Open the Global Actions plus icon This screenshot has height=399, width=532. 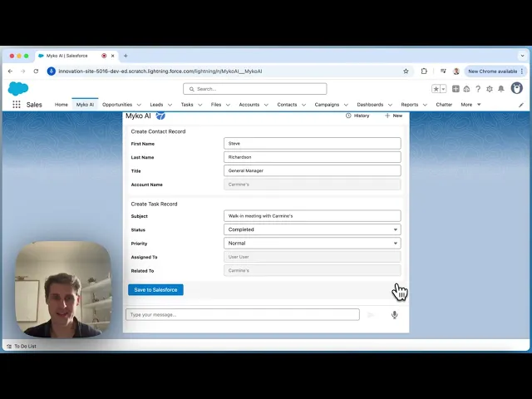pos(456,89)
